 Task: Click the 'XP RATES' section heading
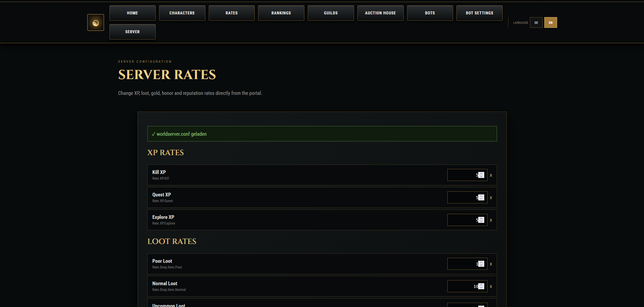(165, 152)
